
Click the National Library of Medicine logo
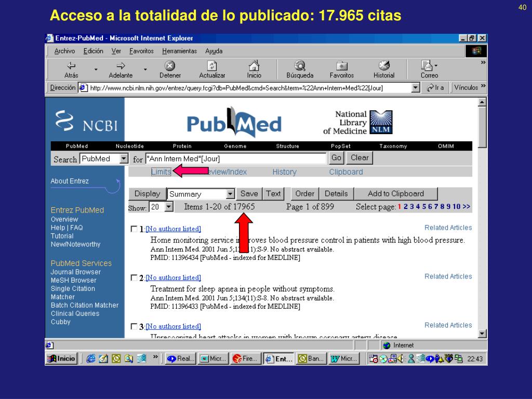[x=358, y=123]
